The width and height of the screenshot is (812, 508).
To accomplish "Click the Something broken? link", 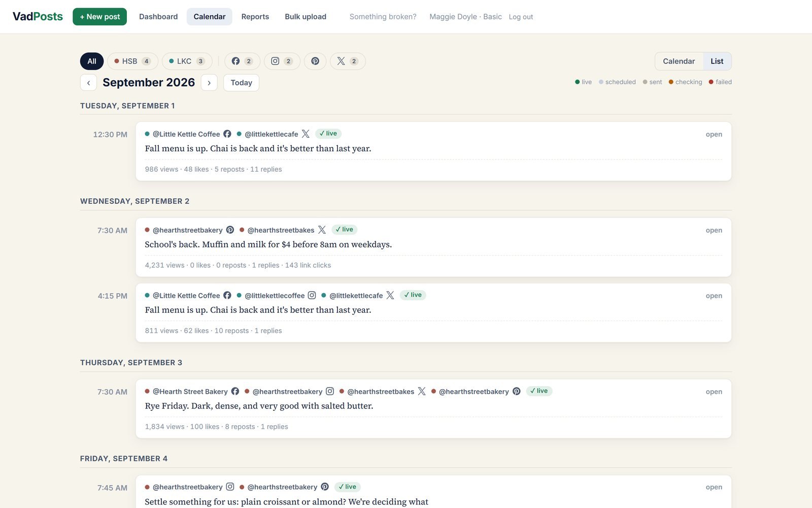I will click(x=383, y=17).
